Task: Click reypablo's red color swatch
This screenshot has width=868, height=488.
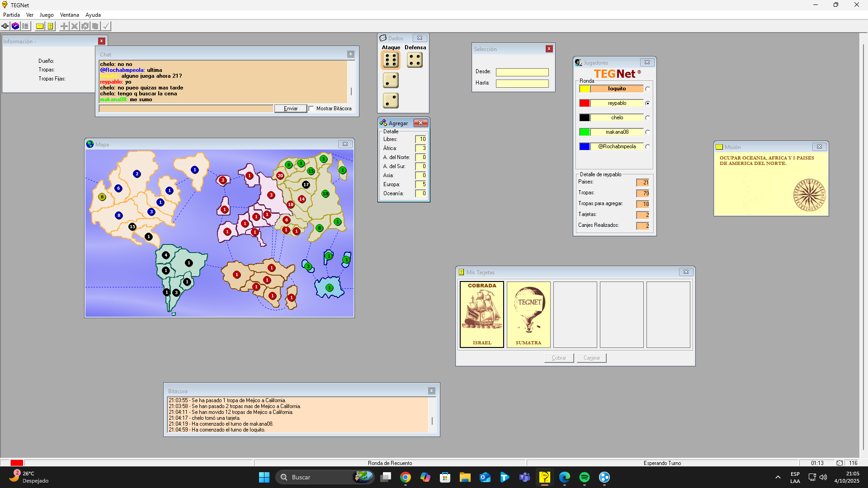Action: click(585, 103)
